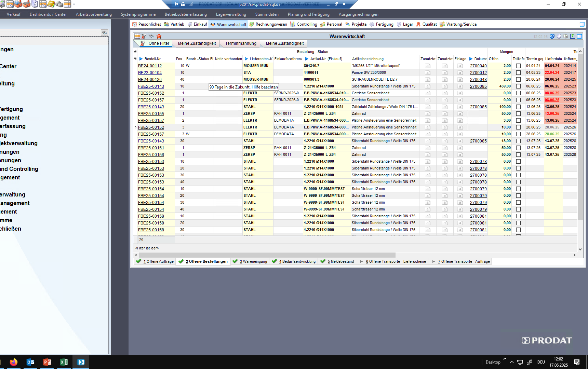The width and height of the screenshot is (588, 369).
Task: Click blue arrow on Lieferanten-K column header
Action: 246,59
